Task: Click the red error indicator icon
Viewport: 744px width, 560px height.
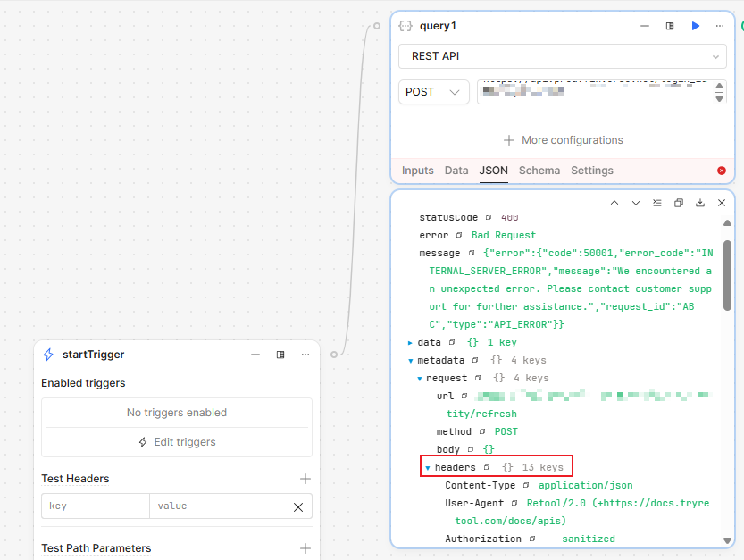Action: pyautogui.click(x=722, y=171)
